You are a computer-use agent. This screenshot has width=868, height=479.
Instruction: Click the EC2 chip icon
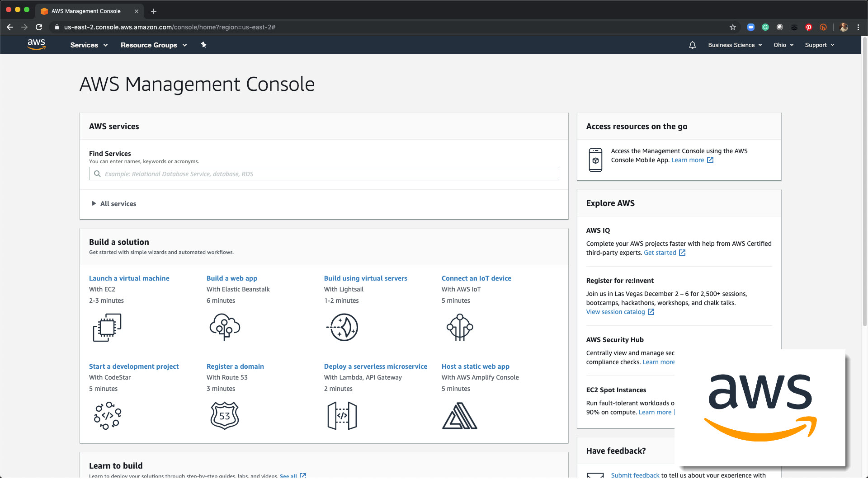point(107,327)
